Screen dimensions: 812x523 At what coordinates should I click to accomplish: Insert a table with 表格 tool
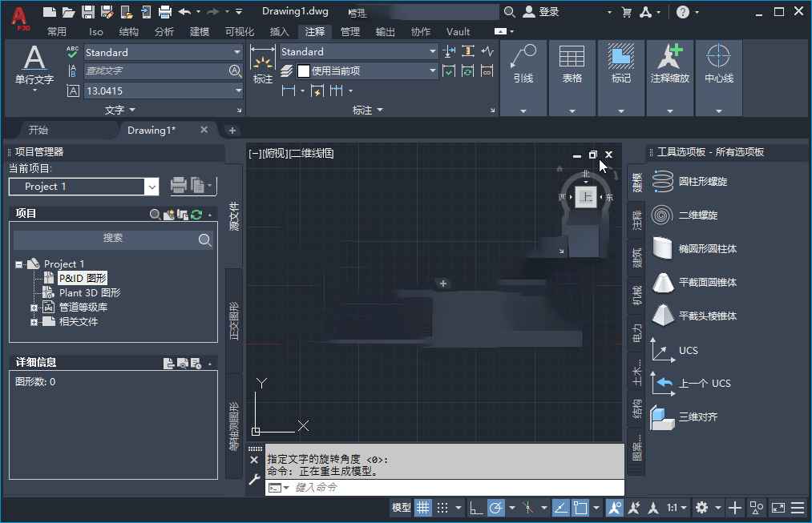572,65
